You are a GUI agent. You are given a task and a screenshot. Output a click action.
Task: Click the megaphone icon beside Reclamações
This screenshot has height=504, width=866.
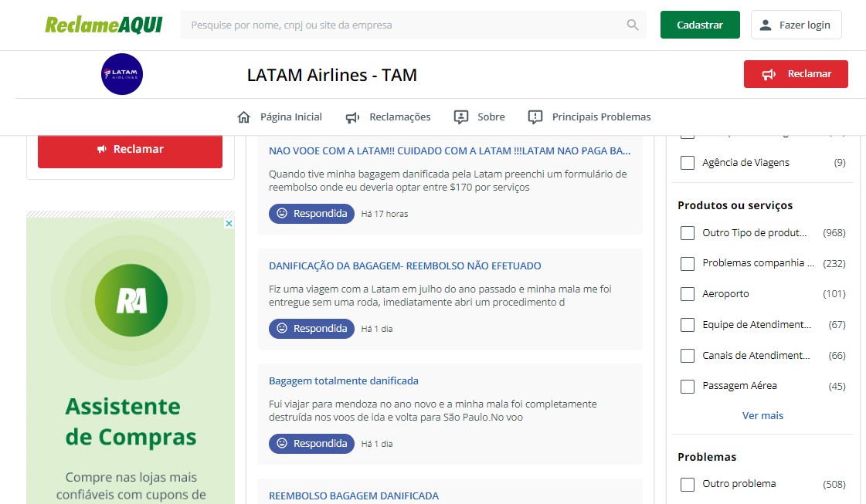pyautogui.click(x=352, y=117)
